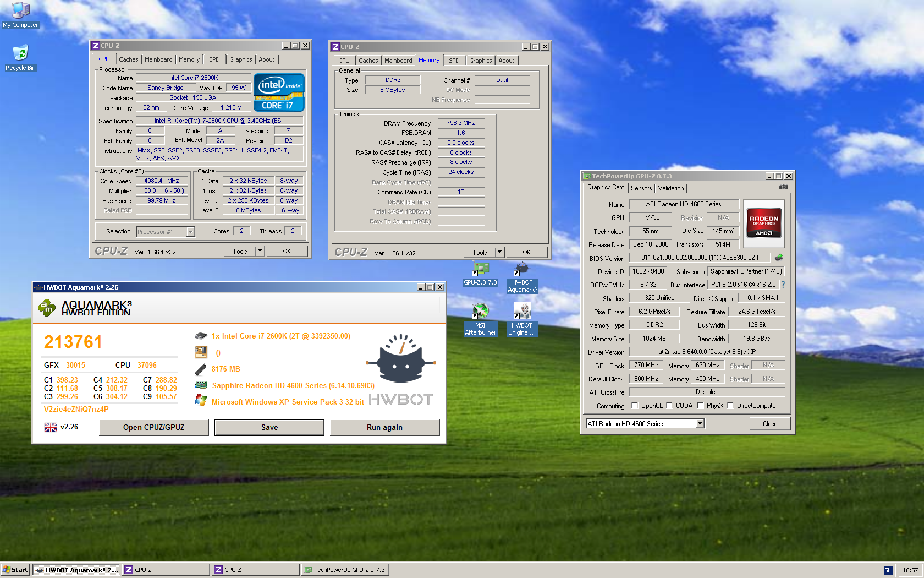
Task: Click the Tools button in CPU-Z Memory window
Action: coord(480,252)
